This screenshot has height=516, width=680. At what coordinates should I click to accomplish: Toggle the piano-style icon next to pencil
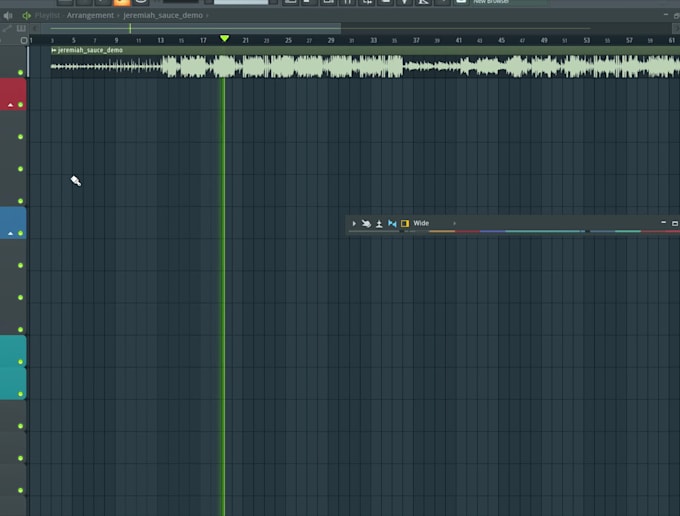pos(21,29)
